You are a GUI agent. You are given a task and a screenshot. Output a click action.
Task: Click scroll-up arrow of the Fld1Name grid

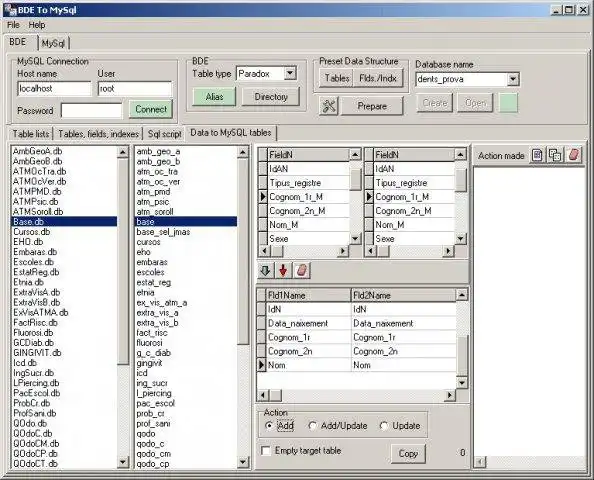(x=462, y=295)
